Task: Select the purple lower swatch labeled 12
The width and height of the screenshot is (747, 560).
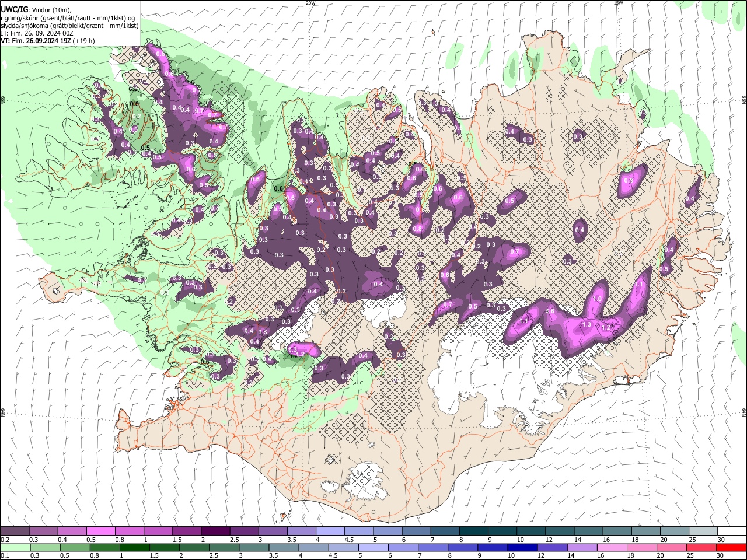Action: [x=551, y=547]
